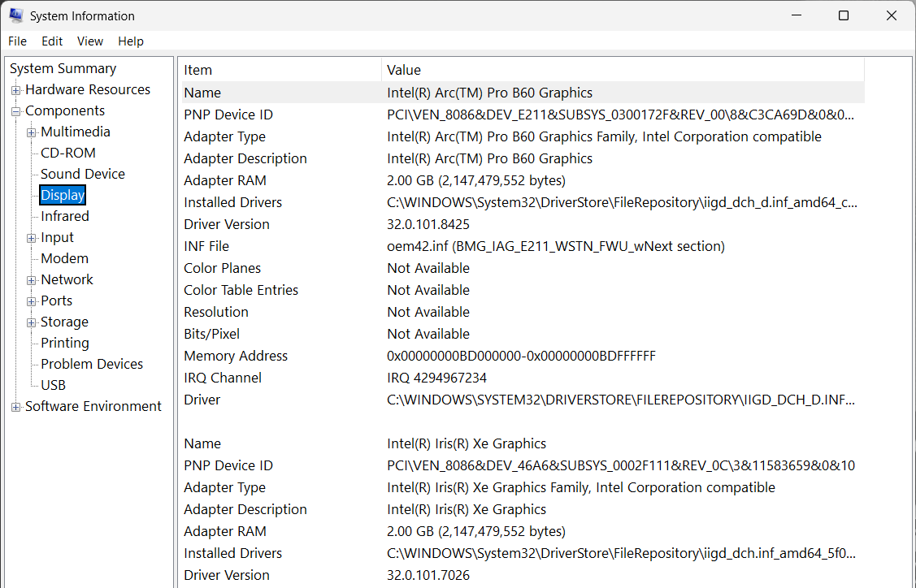The width and height of the screenshot is (916, 588).
Task: Click the PCI\VEN_8086&DEV_46A6 device ID value
Action: pyautogui.click(x=620, y=465)
